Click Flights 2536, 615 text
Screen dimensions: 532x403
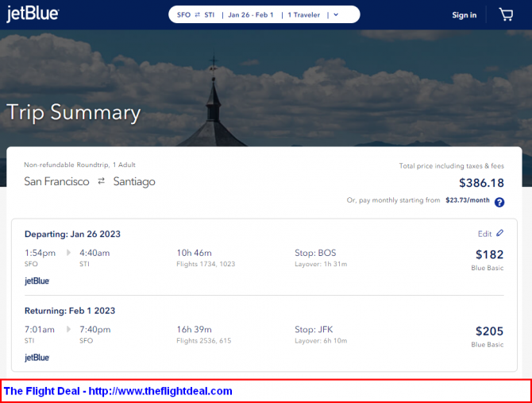pos(203,340)
